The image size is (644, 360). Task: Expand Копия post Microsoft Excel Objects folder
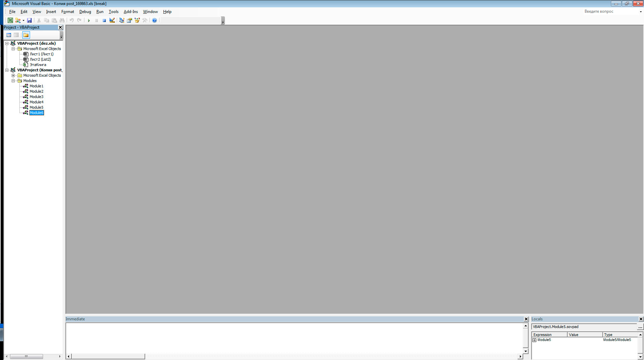pos(13,75)
